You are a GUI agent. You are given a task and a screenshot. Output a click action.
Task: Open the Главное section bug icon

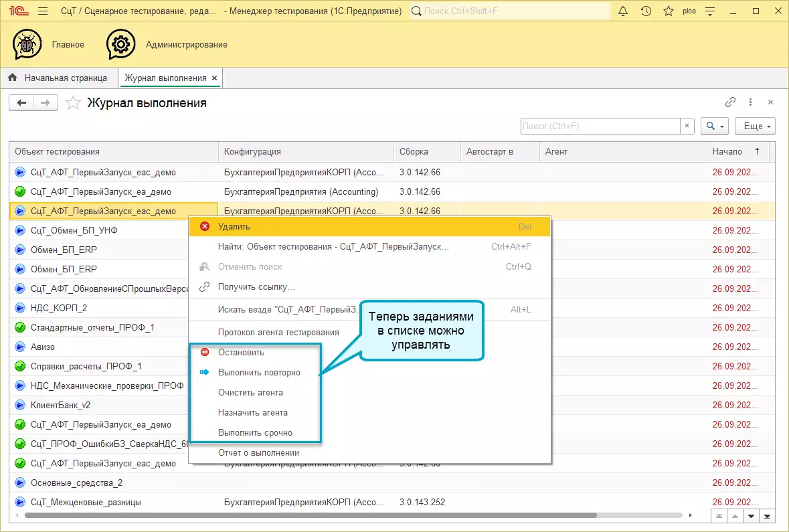pyautogui.click(x=27, y=45)
